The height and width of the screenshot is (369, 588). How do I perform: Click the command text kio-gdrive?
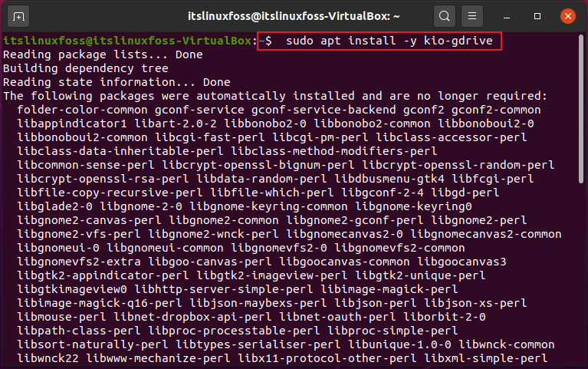click(x=458, y=41)
